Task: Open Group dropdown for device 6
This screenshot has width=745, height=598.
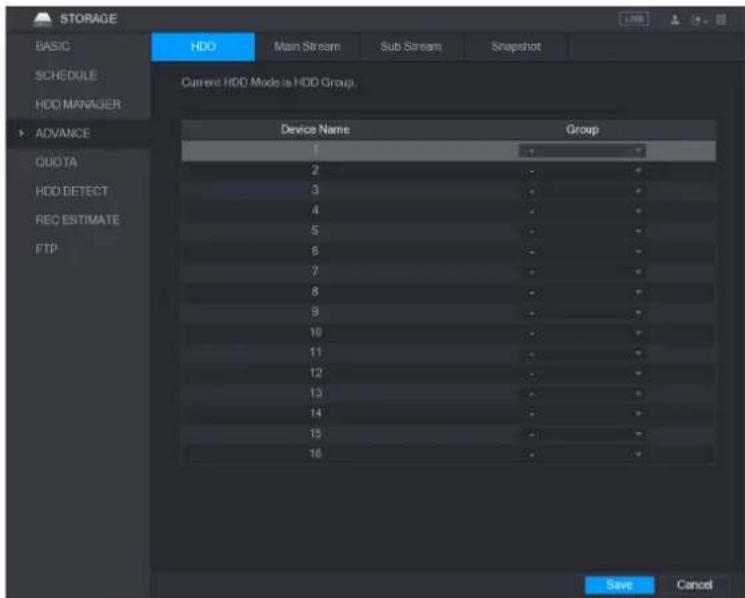Action: tap(582, 252)
